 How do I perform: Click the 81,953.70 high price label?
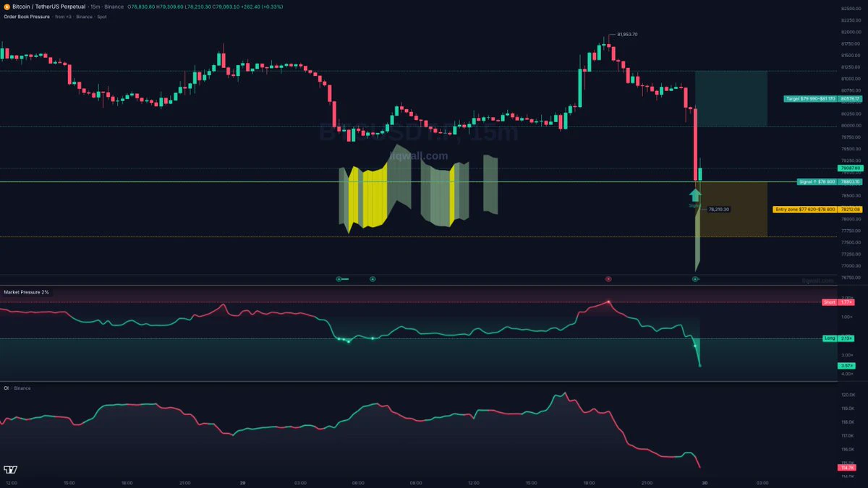627,35
